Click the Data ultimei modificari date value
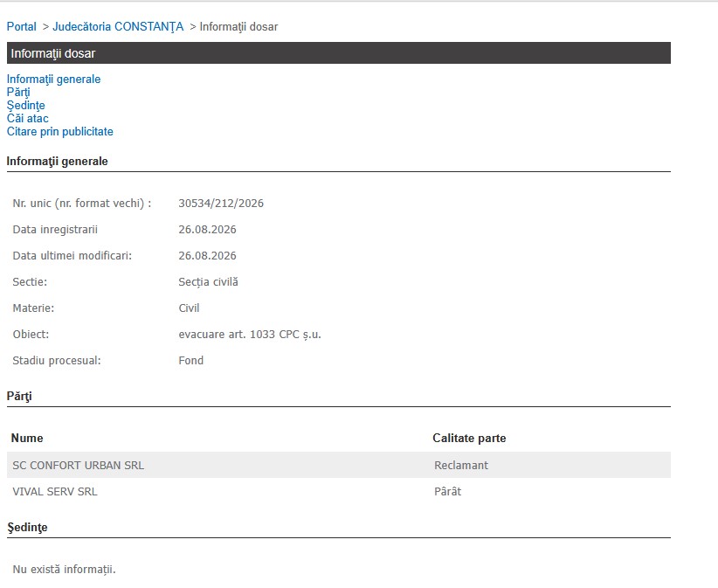 click(207, 255)
